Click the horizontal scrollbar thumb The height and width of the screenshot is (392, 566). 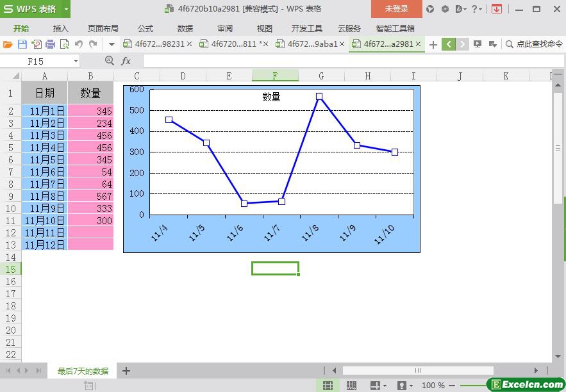[418, 370]
